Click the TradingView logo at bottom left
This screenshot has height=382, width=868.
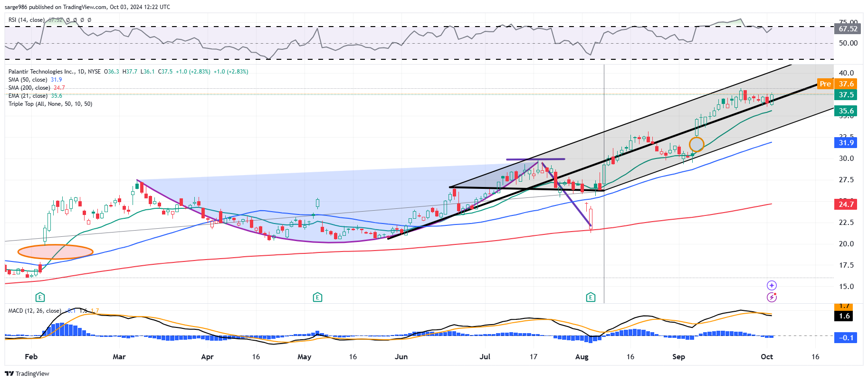[27, 373]
